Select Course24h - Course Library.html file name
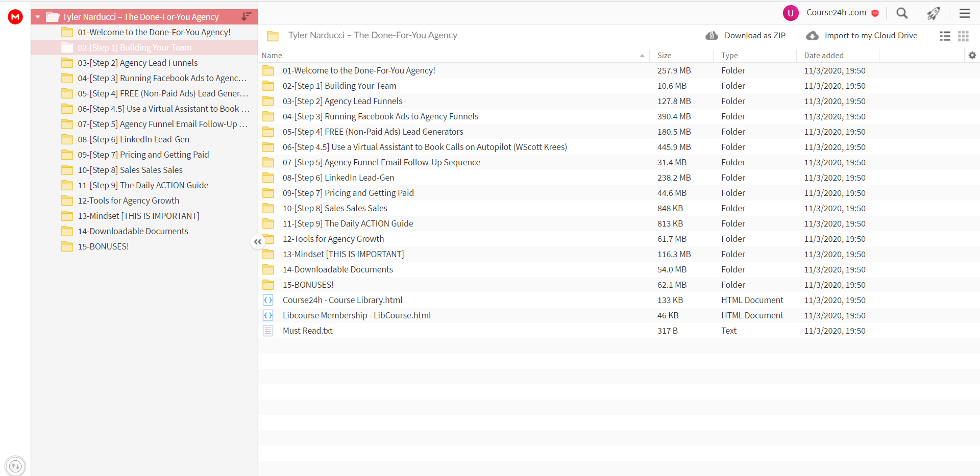The height and width of the screenshot is (476, 980). coord(342,300)
